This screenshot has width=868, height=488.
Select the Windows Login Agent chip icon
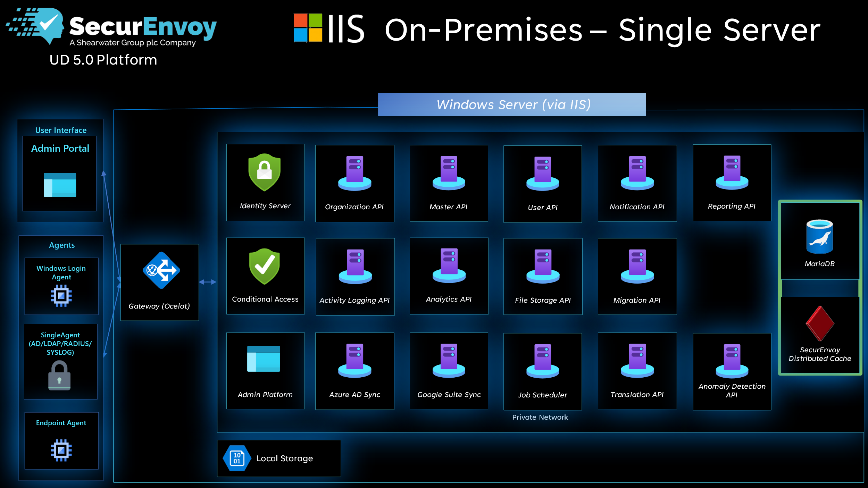click(61, 295)
